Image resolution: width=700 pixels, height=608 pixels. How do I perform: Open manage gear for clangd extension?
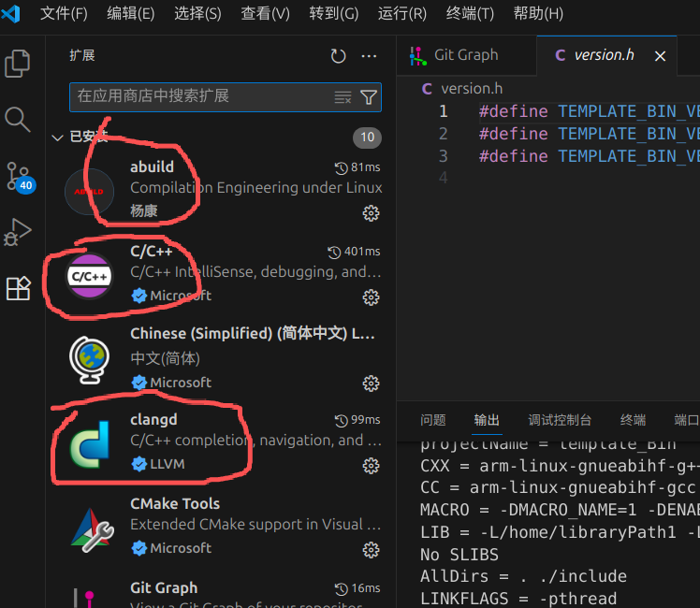[x=371, y=466]
